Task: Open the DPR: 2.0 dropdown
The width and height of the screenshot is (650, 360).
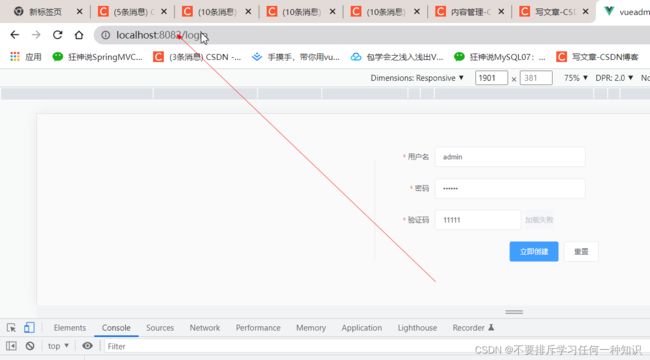Action: [x=614, y=78]
